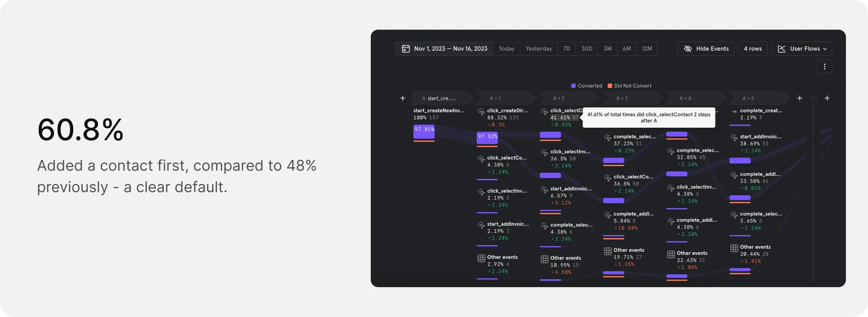868x317 pixels.
Task: Toggle Hide Events with the eye icon
Action: pos(688,48)
